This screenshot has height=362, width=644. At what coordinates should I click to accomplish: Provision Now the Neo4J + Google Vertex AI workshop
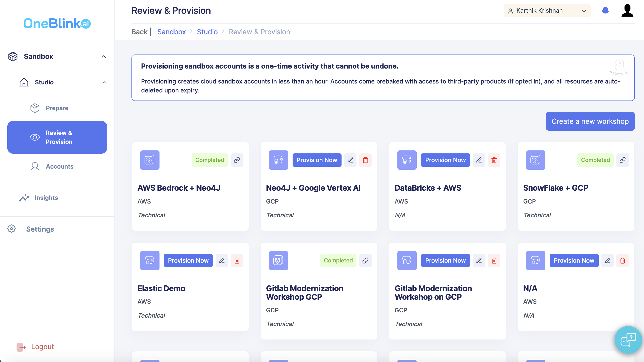[x=317, y=160]
